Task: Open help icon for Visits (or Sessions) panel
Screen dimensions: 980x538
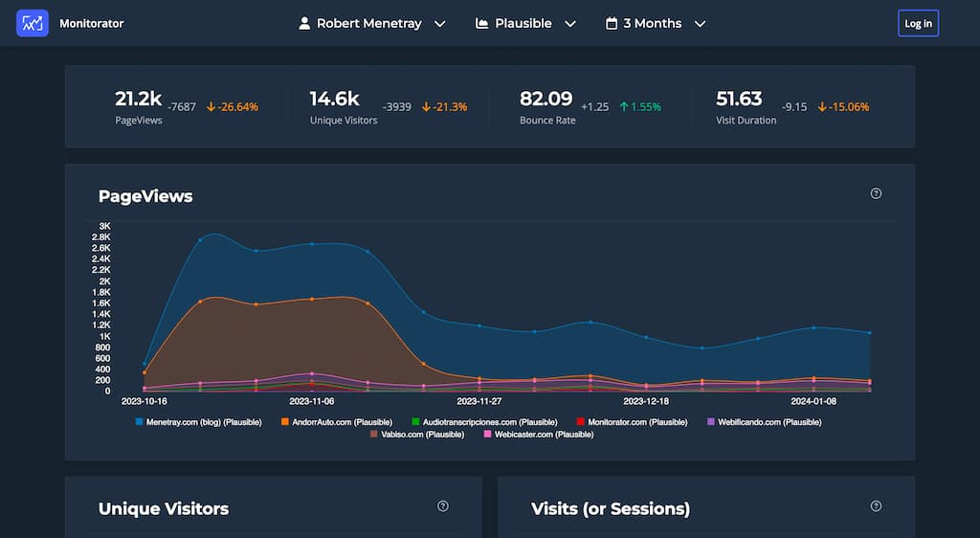Action: 876,506
